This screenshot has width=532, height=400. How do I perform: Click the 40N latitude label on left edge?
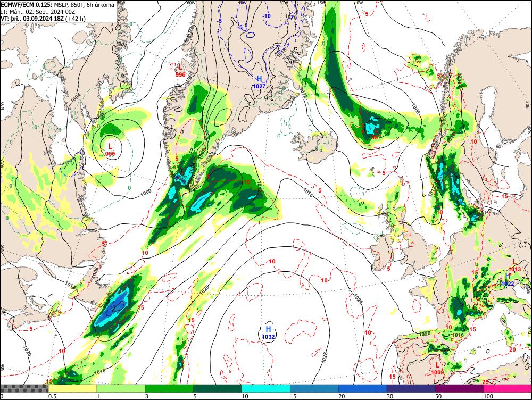(x=2, y=368)
